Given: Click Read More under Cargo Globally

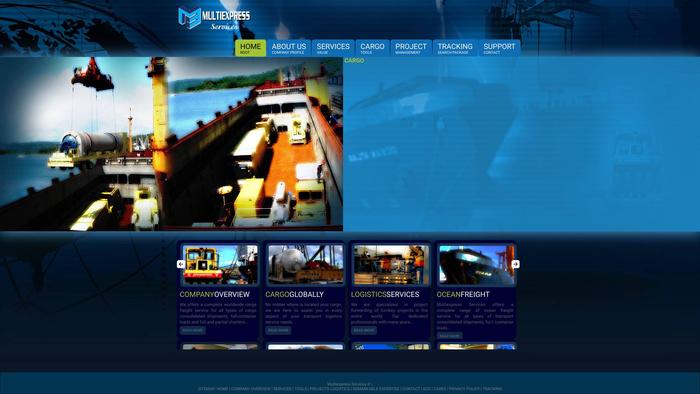Looking at the screenshot, I should (278, 330).
